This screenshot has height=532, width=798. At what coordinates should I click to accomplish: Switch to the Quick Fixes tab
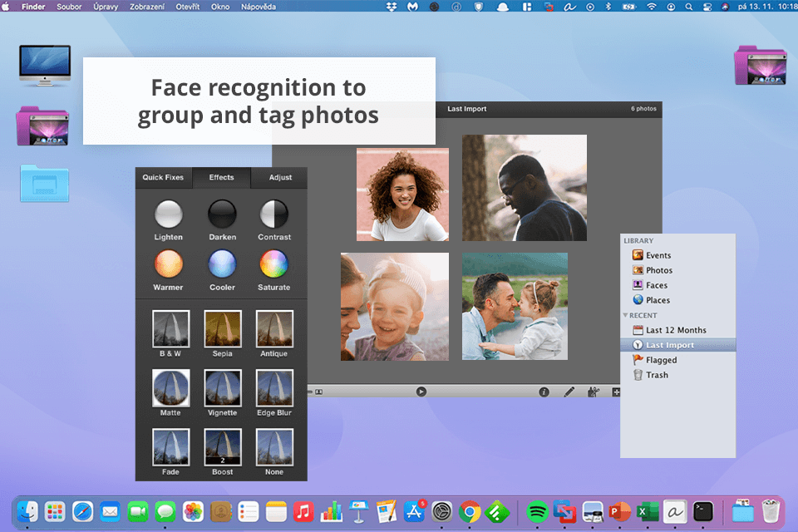click(163, 177)
